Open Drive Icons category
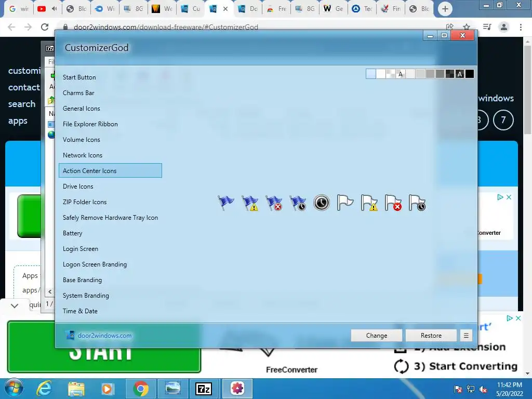 (110, 187)
